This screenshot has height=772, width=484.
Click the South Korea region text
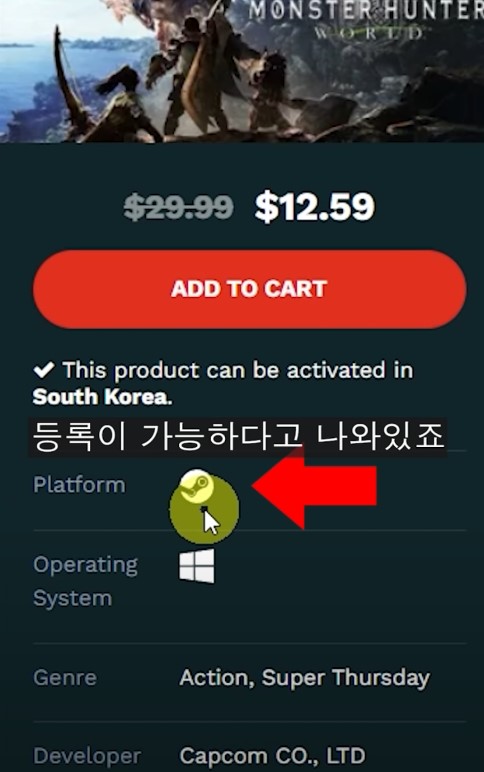click(102, 397)
